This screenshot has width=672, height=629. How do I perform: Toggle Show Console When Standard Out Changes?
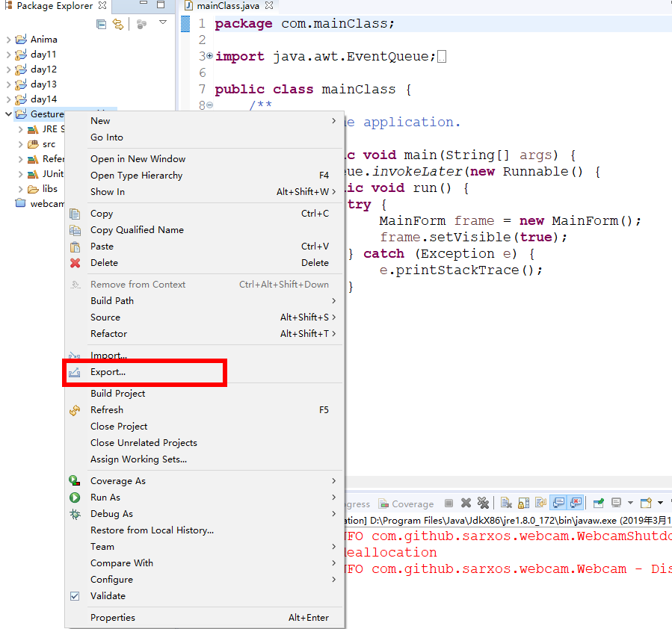pyautogui.click(x=557, y=502)
